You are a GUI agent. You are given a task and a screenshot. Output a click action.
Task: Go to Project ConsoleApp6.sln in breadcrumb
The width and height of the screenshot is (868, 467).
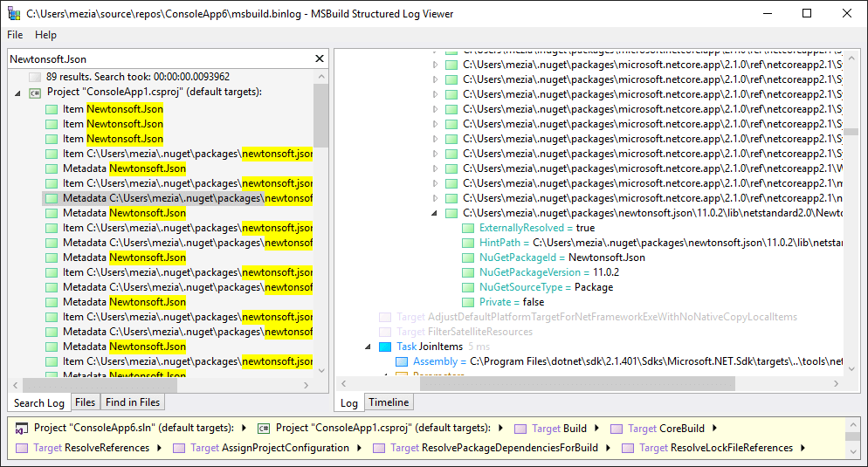coord(134,428)
